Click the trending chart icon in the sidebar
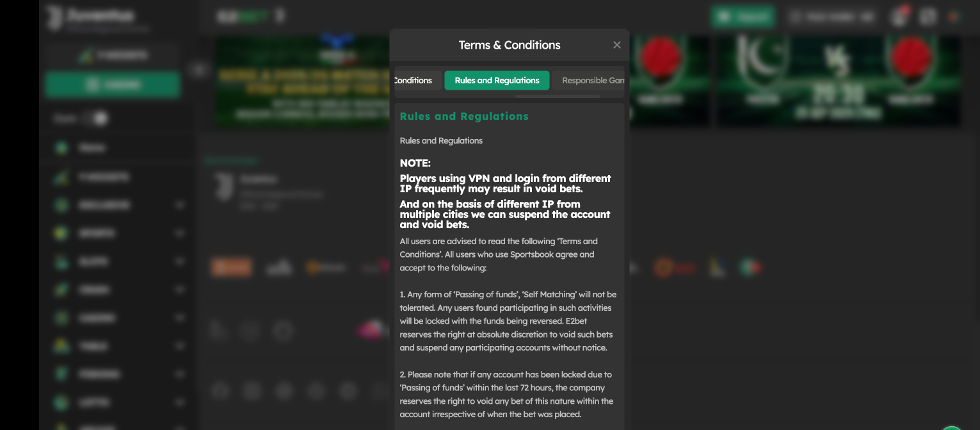 point(60,176)
